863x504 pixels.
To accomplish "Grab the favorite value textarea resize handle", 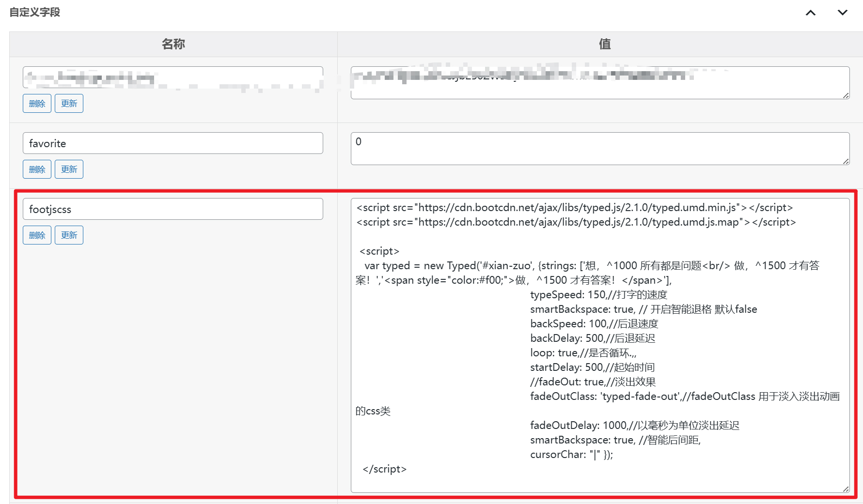I will click(x=846, y=161).
